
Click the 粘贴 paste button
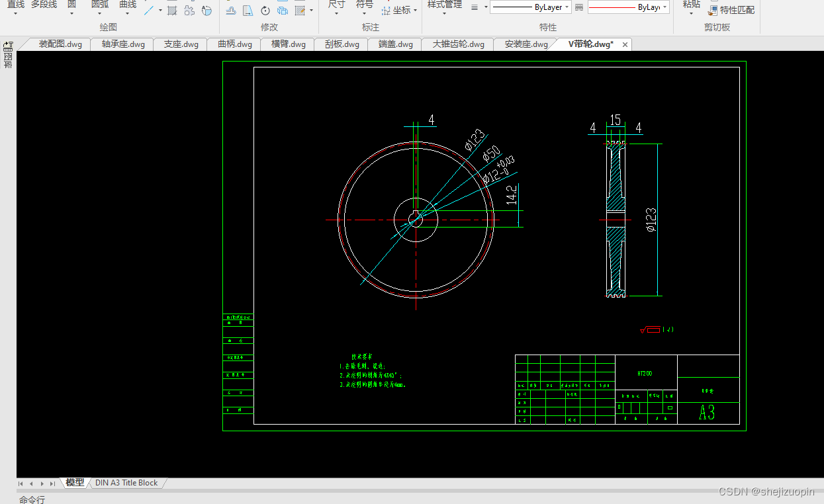click(x=691, y=5)
